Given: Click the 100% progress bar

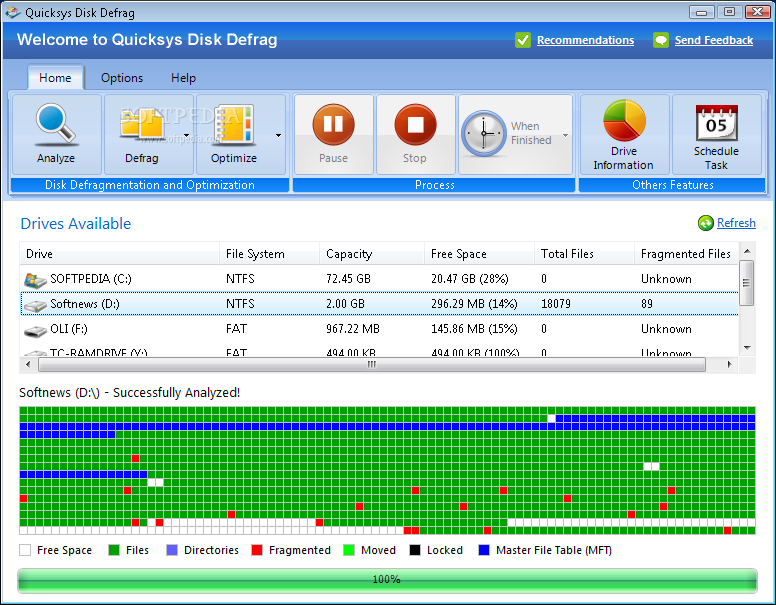Looking at the screenshot, I should click(387, 580).
